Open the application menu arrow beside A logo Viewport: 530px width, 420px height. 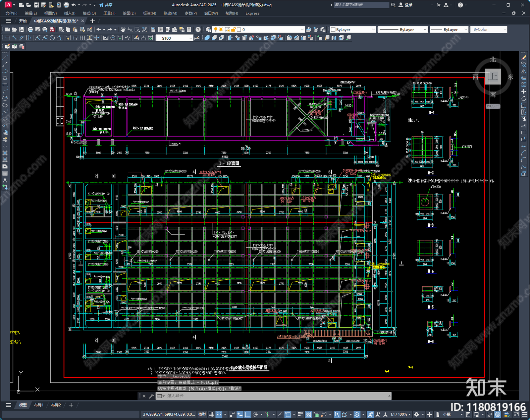[14, 5]
